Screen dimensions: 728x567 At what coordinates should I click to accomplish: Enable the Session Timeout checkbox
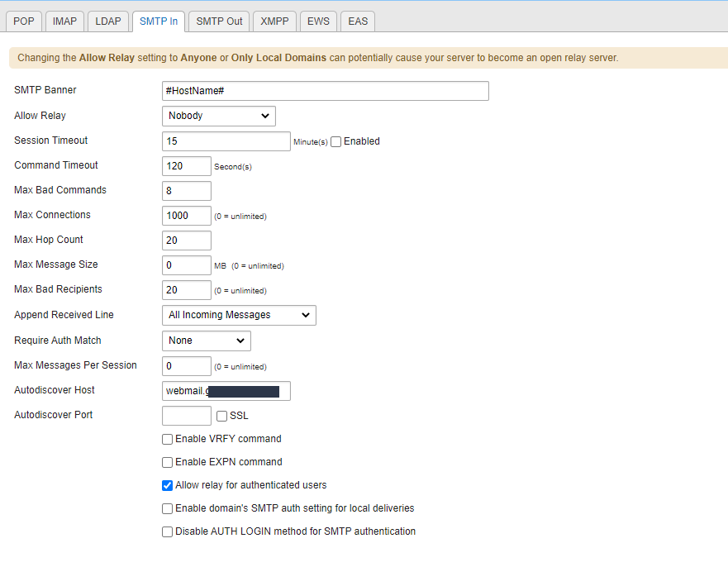coord(335,141)
